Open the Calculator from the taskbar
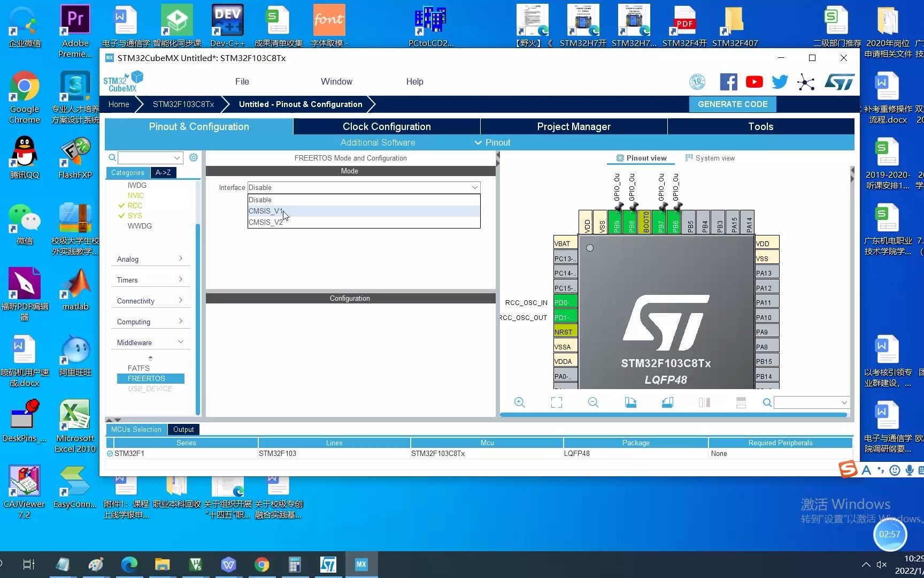This screenshot has height=578, width=924. [295, 565]
